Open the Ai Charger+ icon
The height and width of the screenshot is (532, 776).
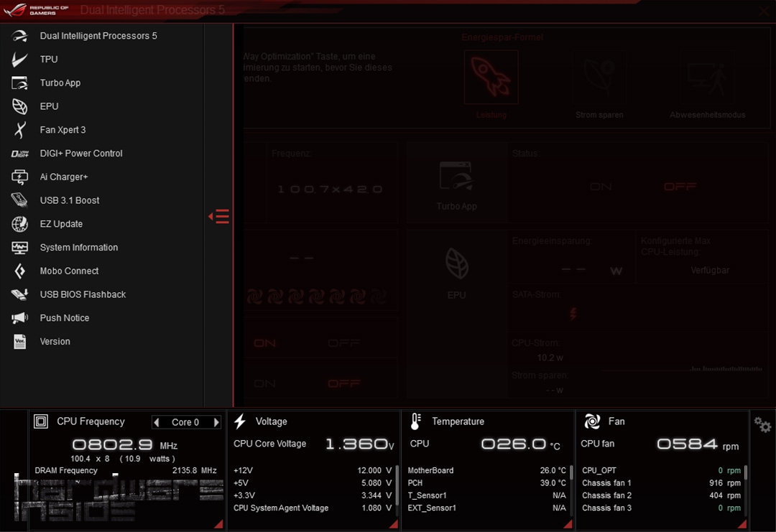20,177
